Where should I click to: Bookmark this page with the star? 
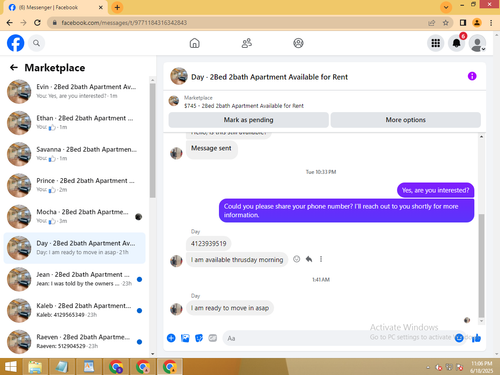[x=446, y=23]
